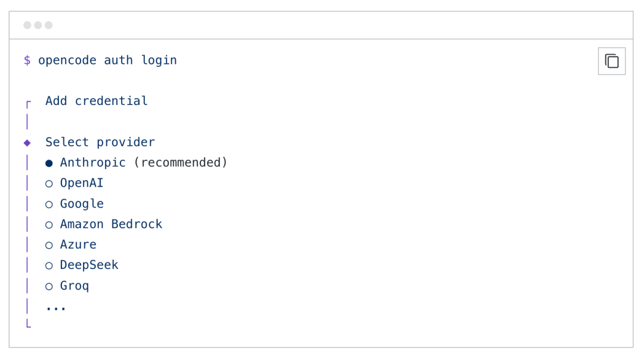
Task: Click the first gray window dot
Action: (27, 25)
